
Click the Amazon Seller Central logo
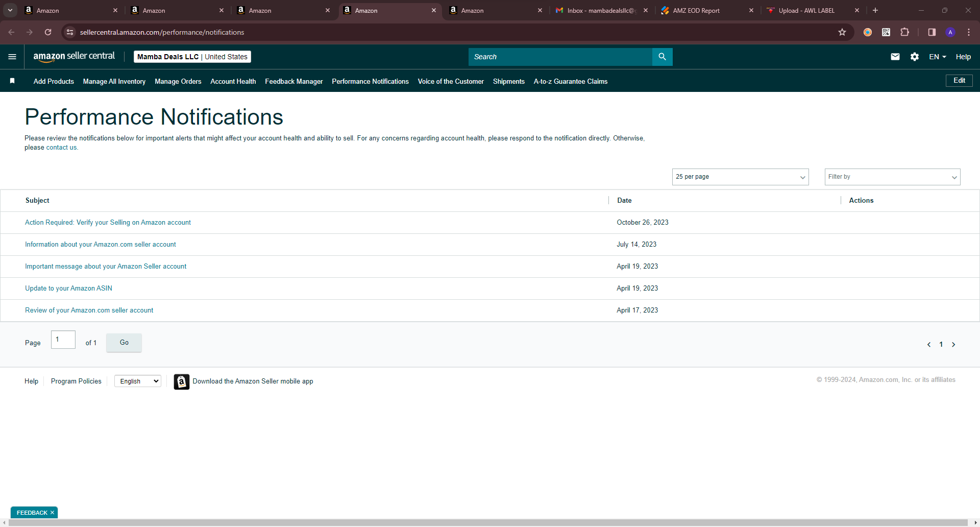[74, 57]
